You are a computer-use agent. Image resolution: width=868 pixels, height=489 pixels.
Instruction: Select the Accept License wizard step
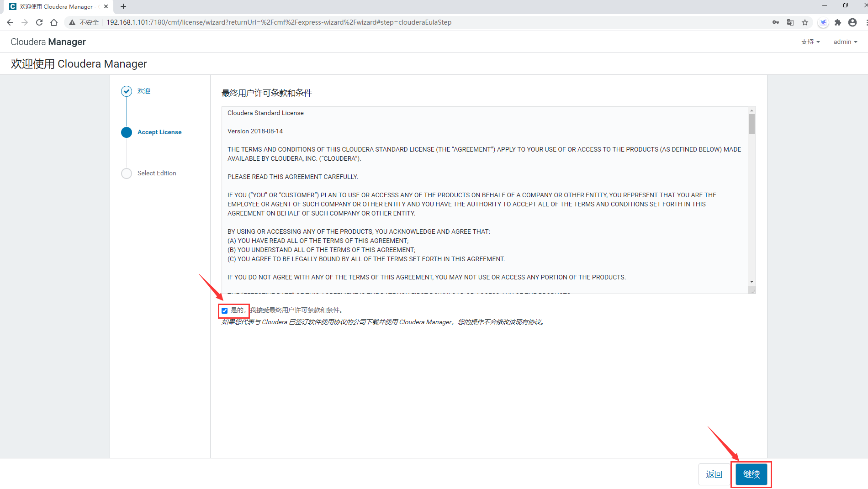159,132
